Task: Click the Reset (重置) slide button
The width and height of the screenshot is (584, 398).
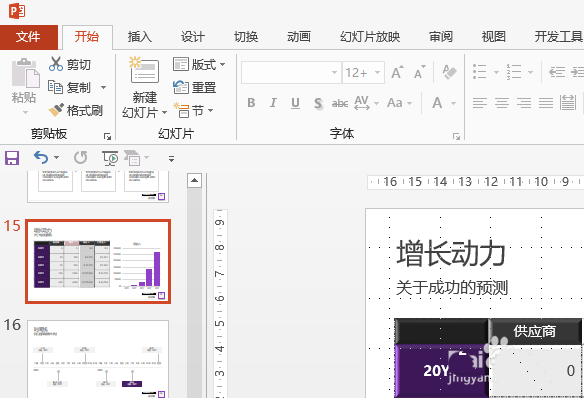Action: (194, 87)
